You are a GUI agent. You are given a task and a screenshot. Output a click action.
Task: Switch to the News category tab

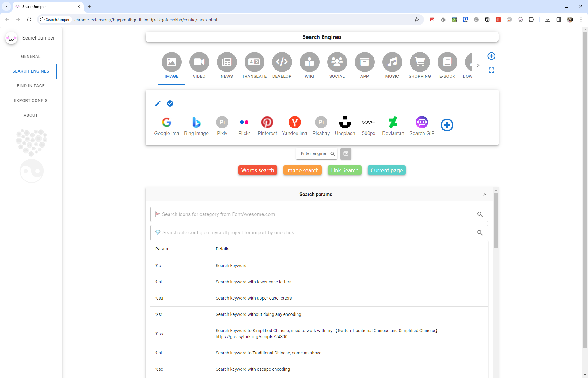click(x=227, y=66)
